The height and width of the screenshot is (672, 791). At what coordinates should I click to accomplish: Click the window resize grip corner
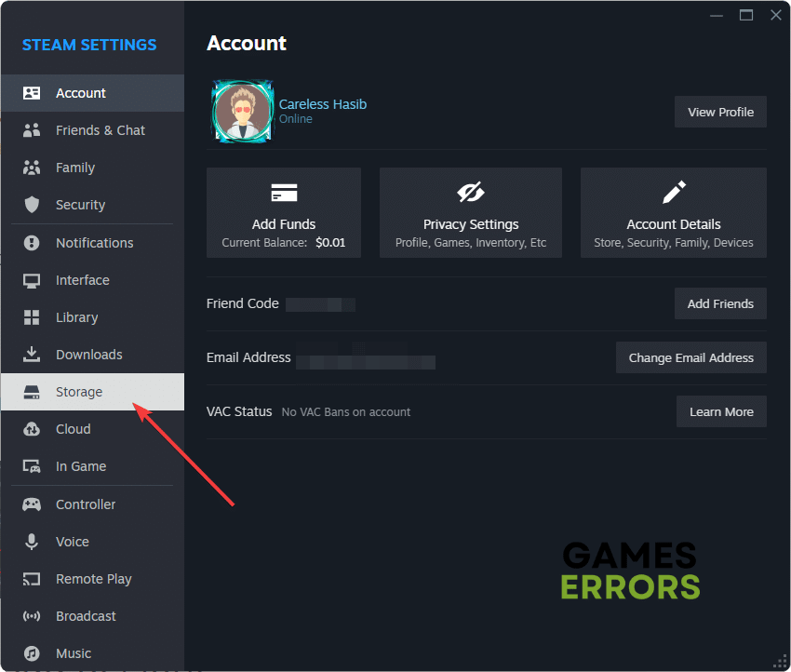(x=780, y=662)
